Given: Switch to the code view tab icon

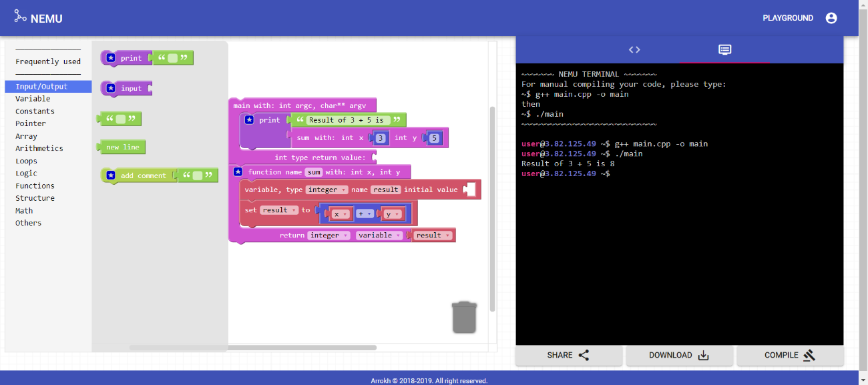Looking at the screenshot, I should 634,49.
